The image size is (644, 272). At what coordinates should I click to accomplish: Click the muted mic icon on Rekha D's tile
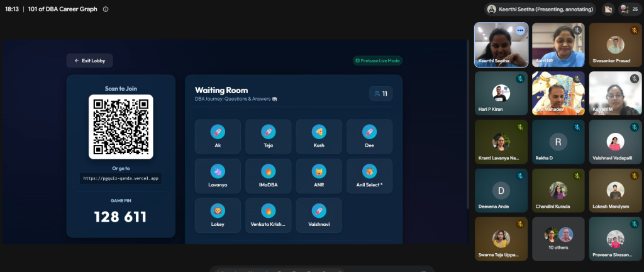pyautogui.click(x=577, y=127)
